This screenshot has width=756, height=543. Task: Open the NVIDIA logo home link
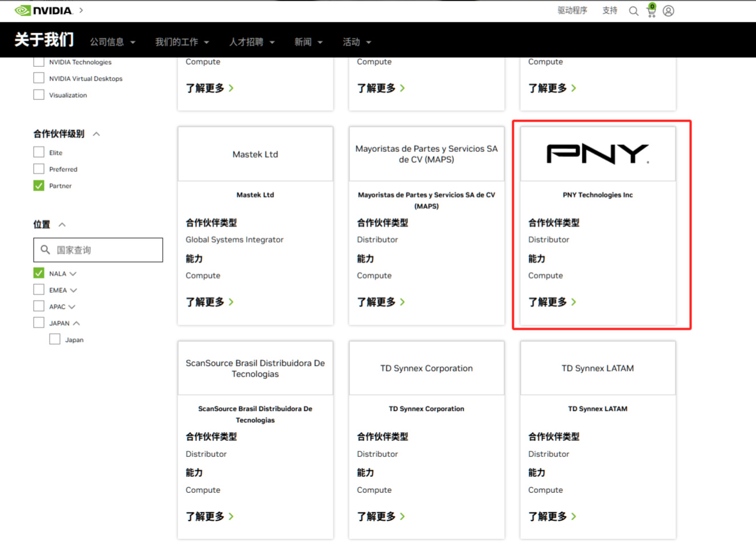click(x=44, y=10)
